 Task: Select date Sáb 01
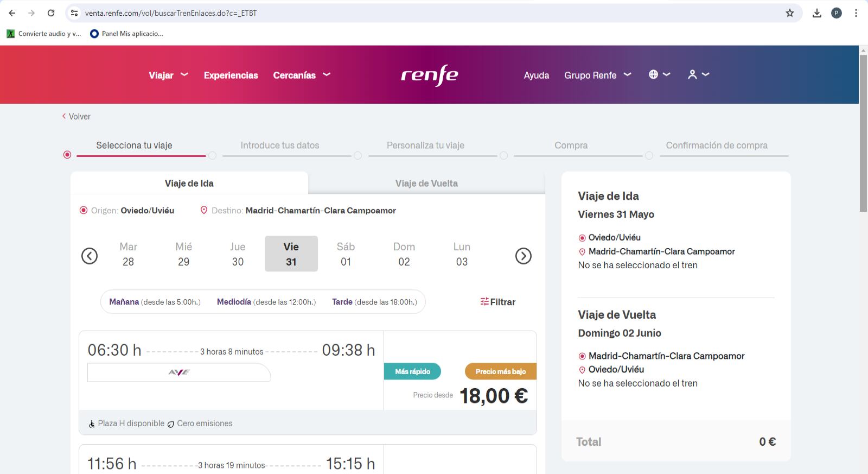[346, 254]
